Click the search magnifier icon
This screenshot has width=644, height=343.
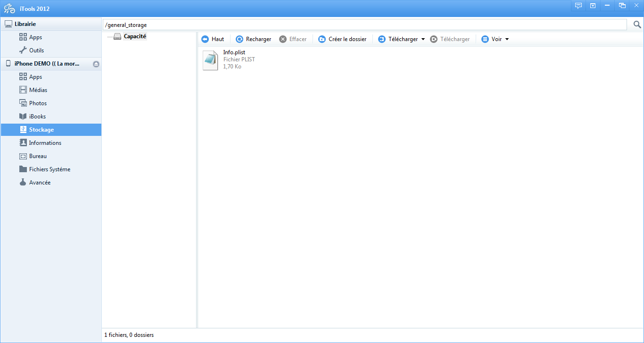pos(637,25)
